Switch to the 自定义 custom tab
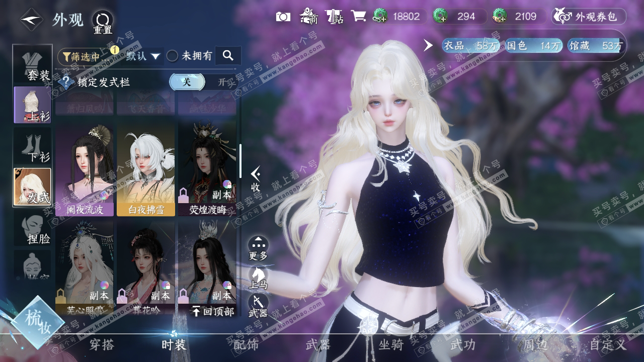 [x=608, y=345]
